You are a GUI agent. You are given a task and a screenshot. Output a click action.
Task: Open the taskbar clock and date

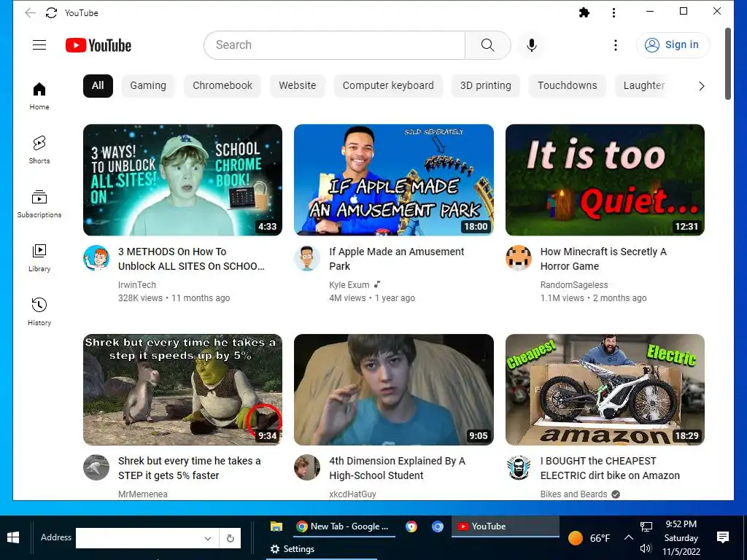click(x=681, y=537)
